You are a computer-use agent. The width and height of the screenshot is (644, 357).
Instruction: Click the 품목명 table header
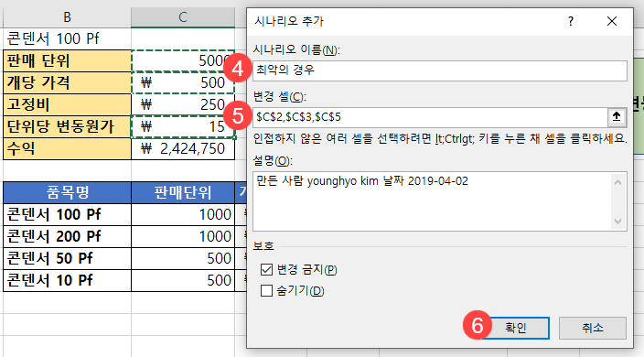[68, 192]
